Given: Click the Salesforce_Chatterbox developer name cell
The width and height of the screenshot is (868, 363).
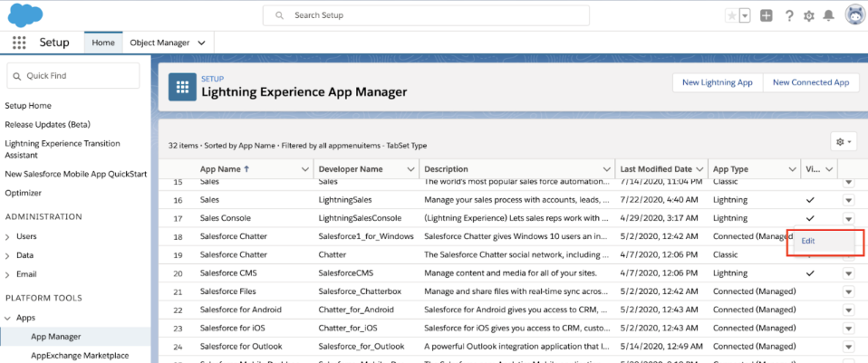Looking at the screenshot, I should pos(360,291).
